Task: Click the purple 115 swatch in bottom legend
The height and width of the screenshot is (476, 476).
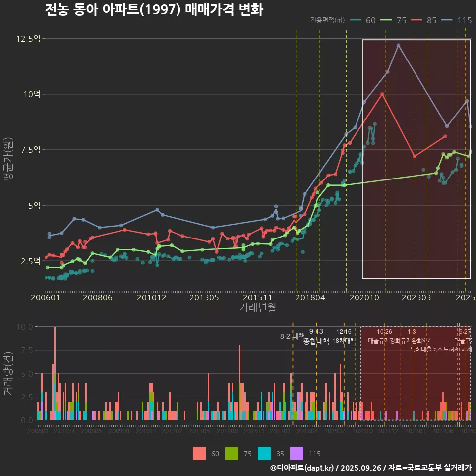Action: (x=297, y=453)
